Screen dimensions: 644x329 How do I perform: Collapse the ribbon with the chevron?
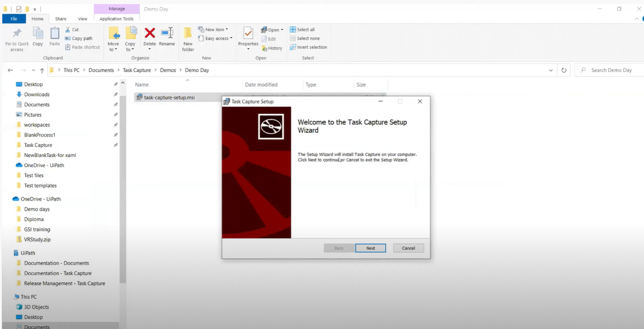click(x=636, y=19)
